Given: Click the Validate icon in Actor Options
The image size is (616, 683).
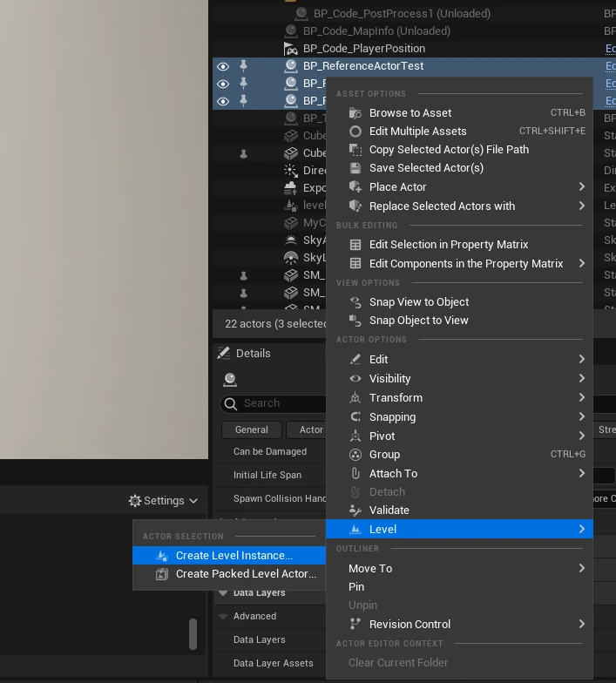Looking at the screenshot, I should point(355,511).
